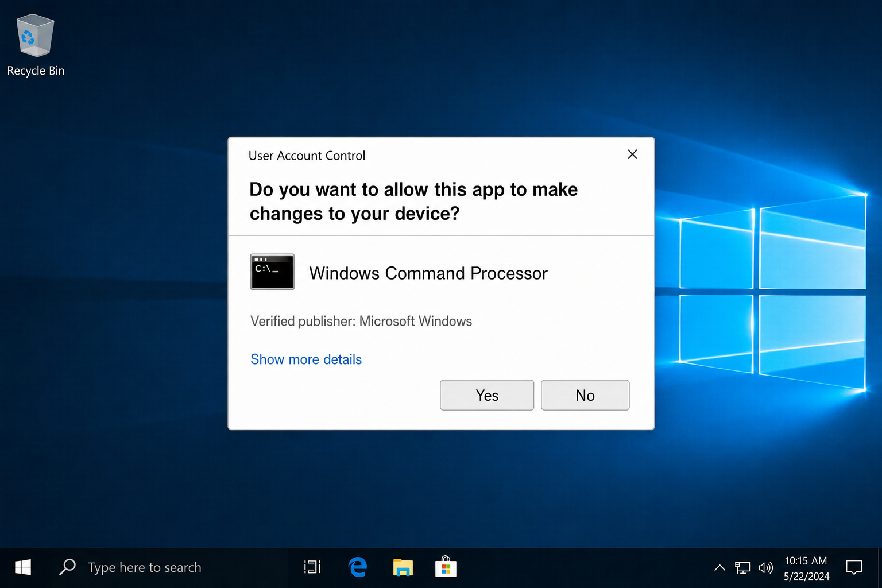Click the Windows Command Processor app name

click(428, 273)
